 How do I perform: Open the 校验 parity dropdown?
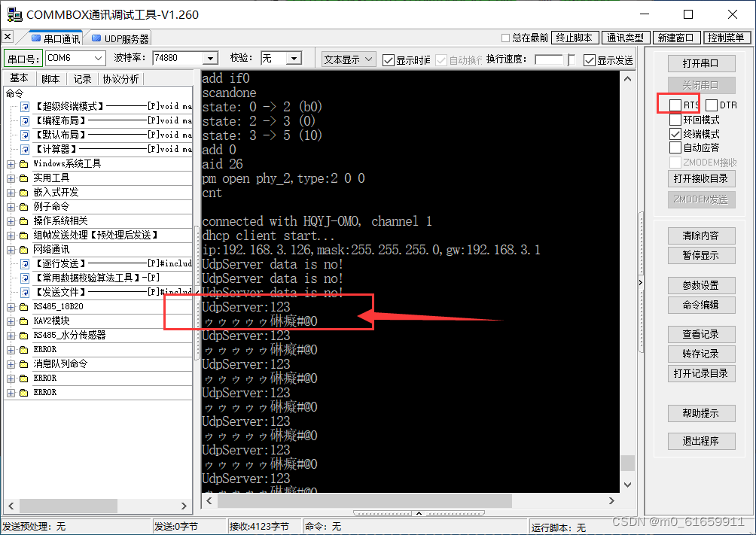pos(294,59)
